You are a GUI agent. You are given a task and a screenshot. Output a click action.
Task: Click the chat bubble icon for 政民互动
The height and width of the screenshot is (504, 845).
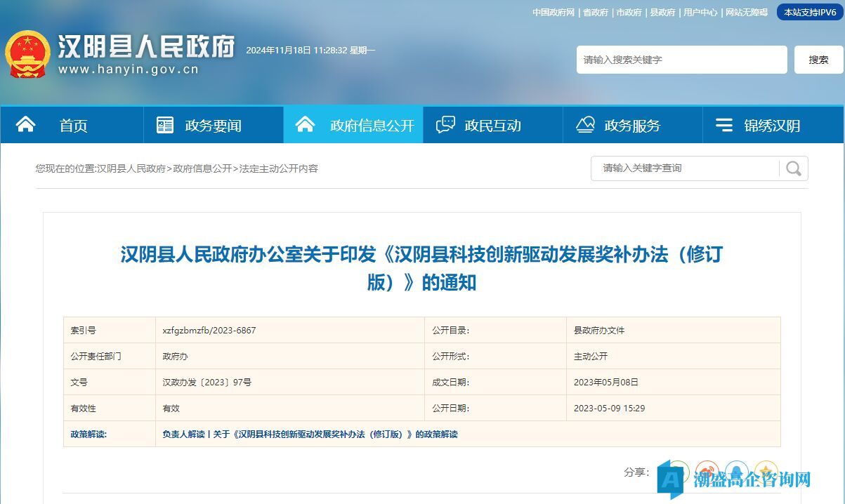(x=445, y=126)
